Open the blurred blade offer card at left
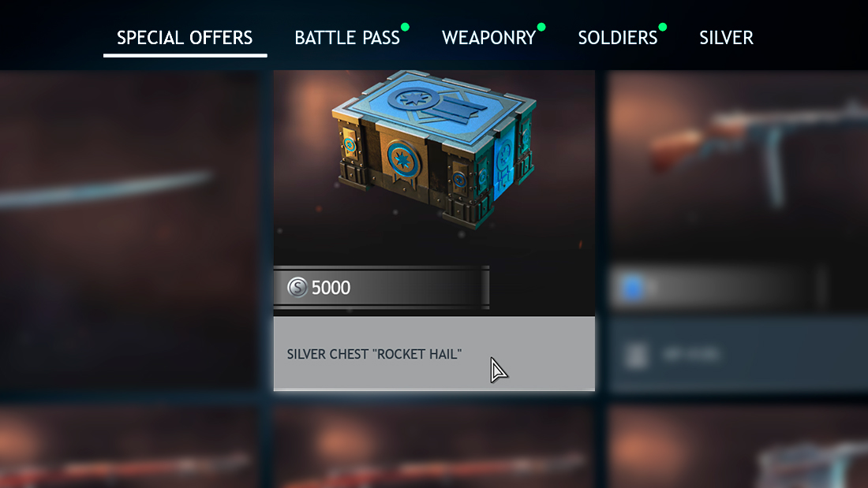 tap(129, 229)
